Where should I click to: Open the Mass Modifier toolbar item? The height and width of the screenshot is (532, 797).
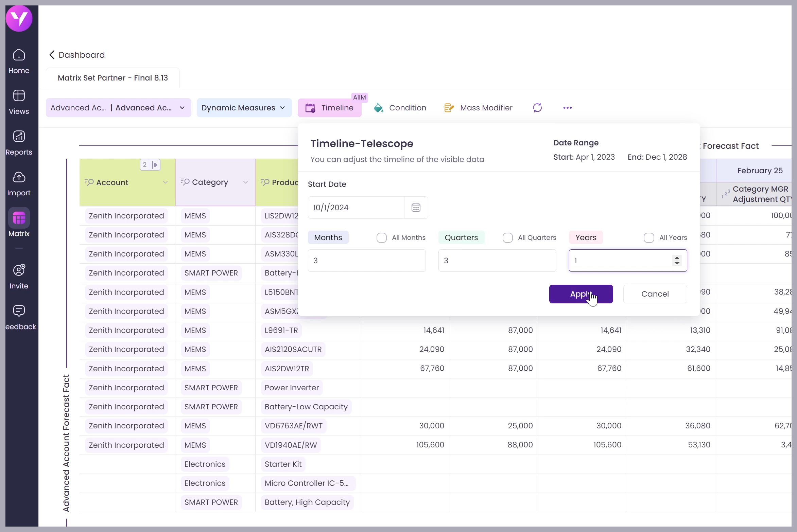pyautogui.click(x=479, y=108)
